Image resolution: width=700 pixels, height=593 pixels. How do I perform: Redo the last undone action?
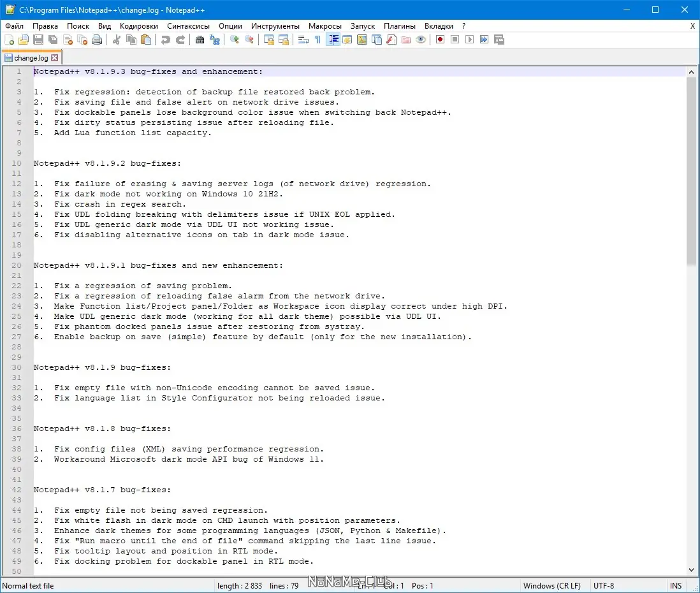[x=180, y=40]
